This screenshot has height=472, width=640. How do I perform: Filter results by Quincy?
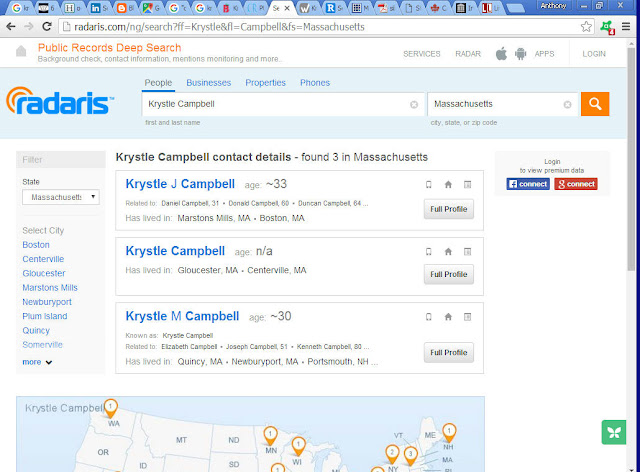(36, 331)
